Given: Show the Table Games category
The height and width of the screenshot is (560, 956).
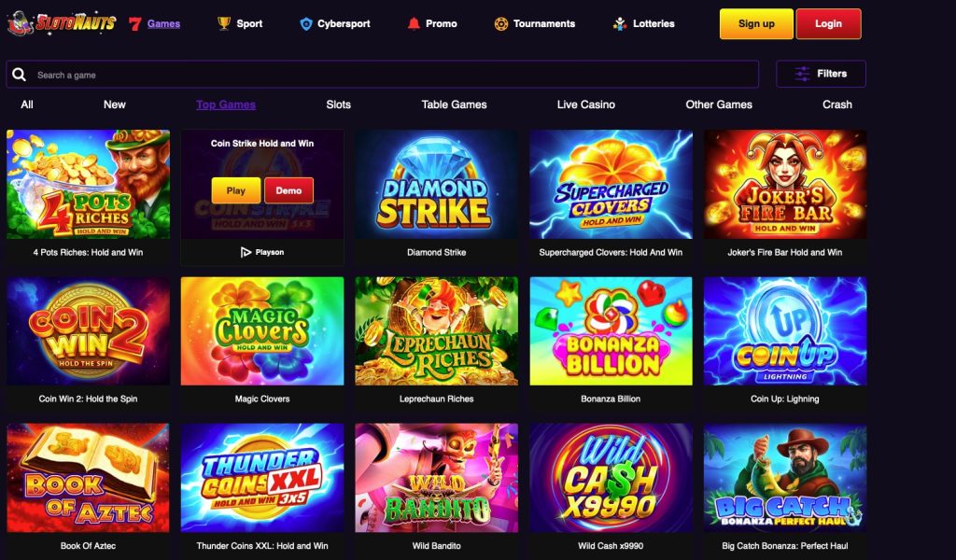Looking at the screenshot, I should pos(455,105).
